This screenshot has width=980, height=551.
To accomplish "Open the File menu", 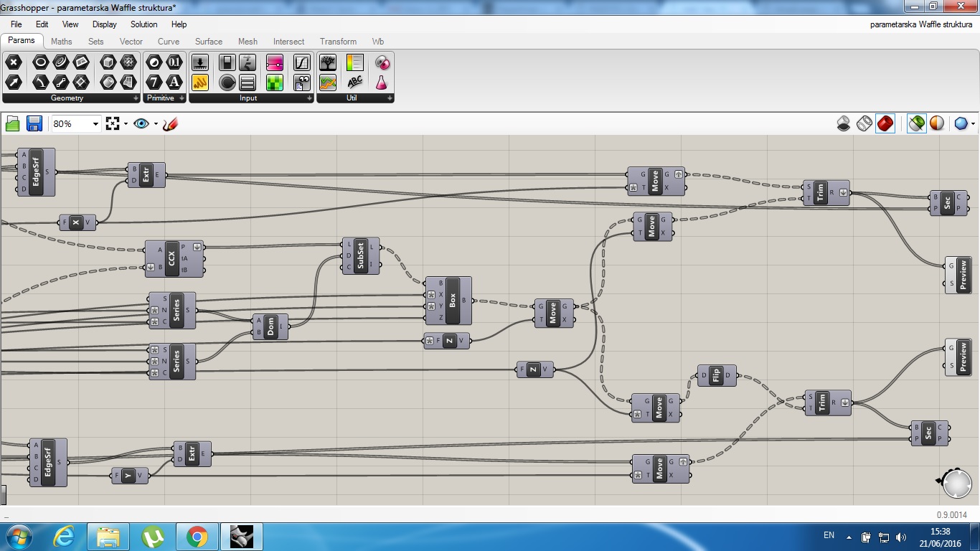I will tap(16, 24).
